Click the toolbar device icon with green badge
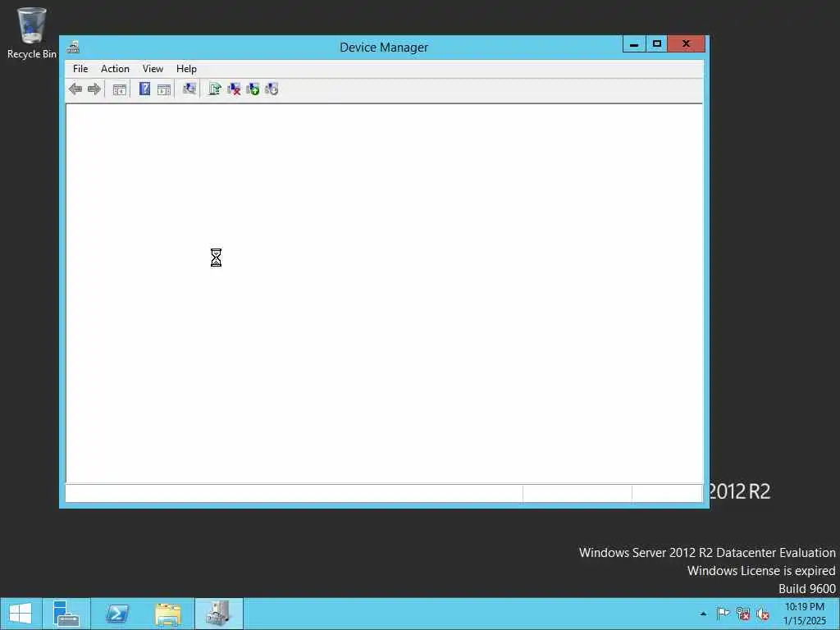The width and height of the screenshot is (840, 630). [253, 89]
